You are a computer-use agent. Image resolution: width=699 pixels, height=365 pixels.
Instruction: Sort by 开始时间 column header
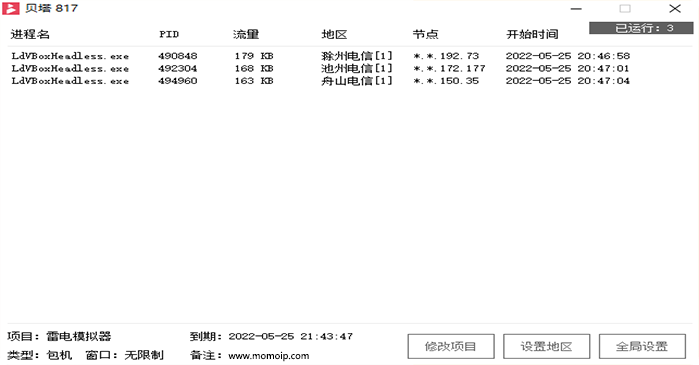tap(532, 34)
